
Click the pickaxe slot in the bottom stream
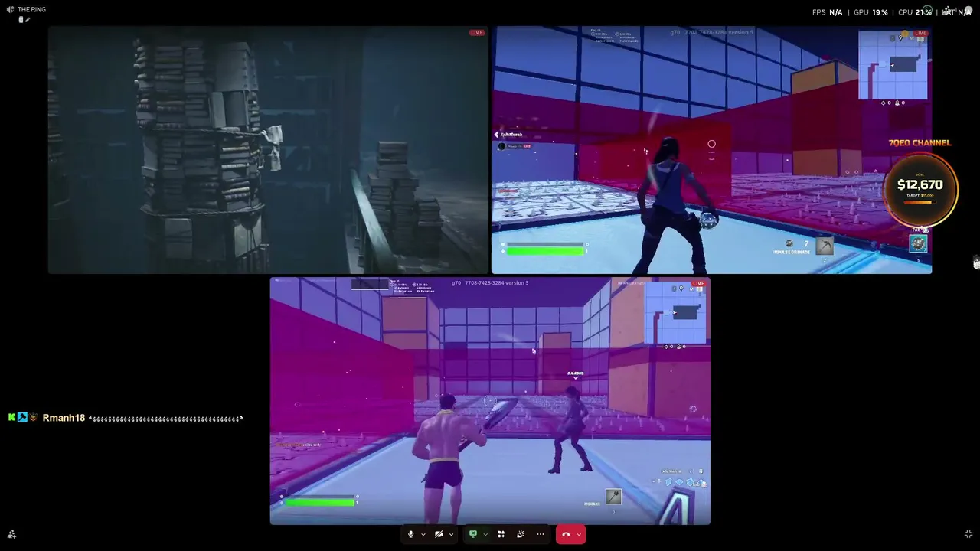pos(613,497)
